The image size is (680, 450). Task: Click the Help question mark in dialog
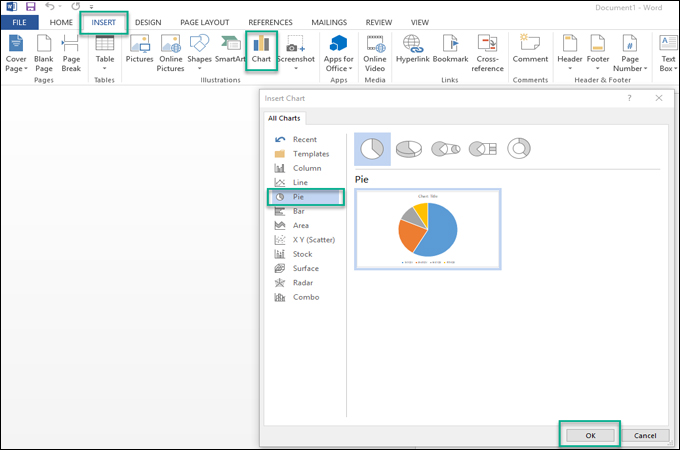629,98
